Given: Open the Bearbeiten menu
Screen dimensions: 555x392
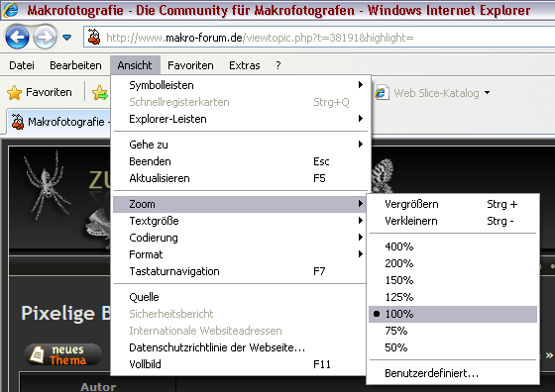Looking at the screenshot, I should [x=75, y=65].
